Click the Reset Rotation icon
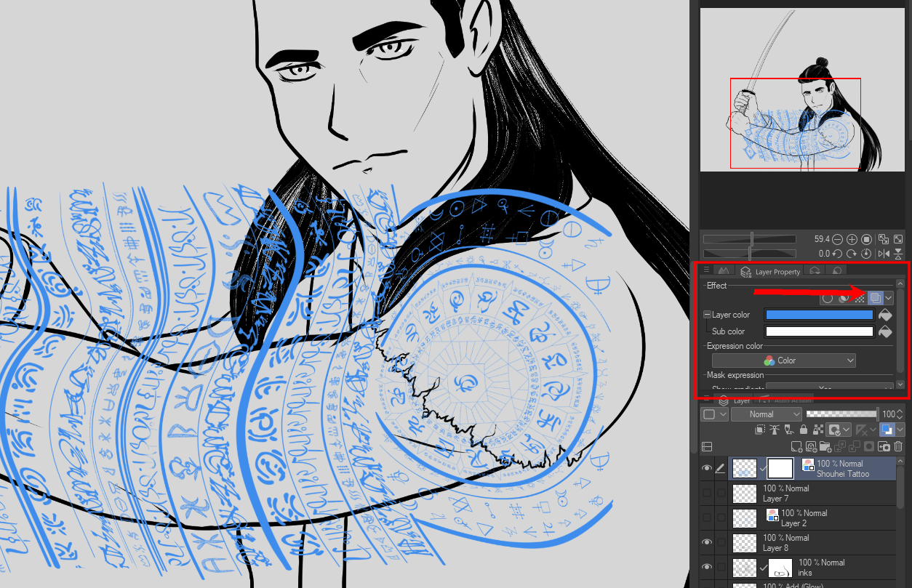The image size is (912, 588). [866, 254]
